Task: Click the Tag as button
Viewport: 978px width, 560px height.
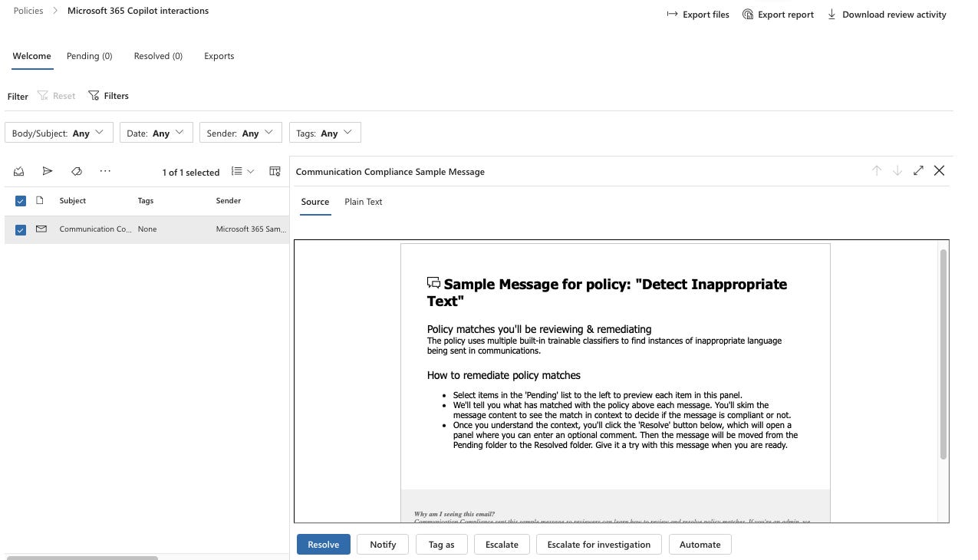Action: click(x=441, y=545)
